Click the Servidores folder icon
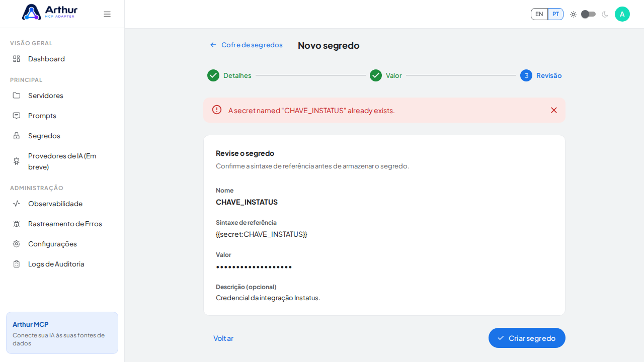The width and height of the screenshot is (644, 362). [x=17, y=96]
